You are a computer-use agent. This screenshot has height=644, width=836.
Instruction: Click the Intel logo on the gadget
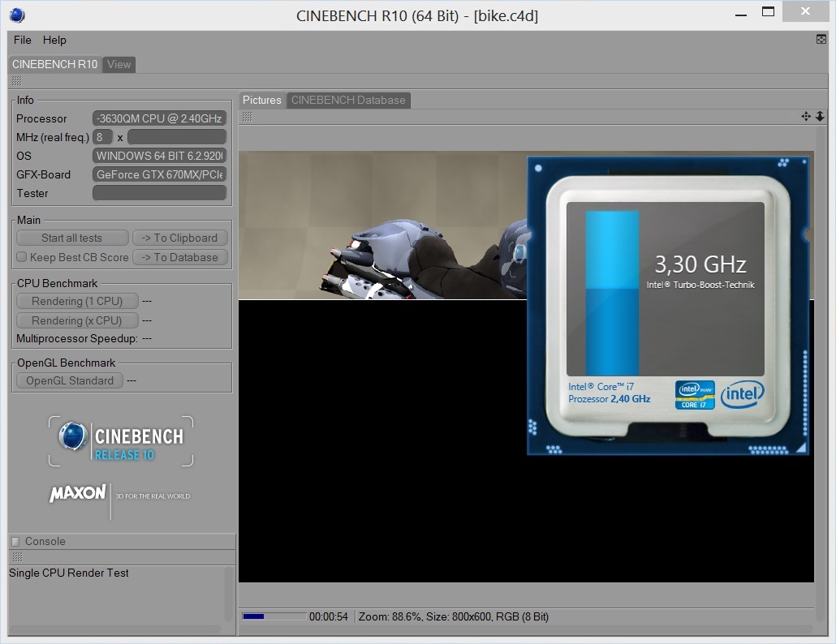(x=742, y=394)
